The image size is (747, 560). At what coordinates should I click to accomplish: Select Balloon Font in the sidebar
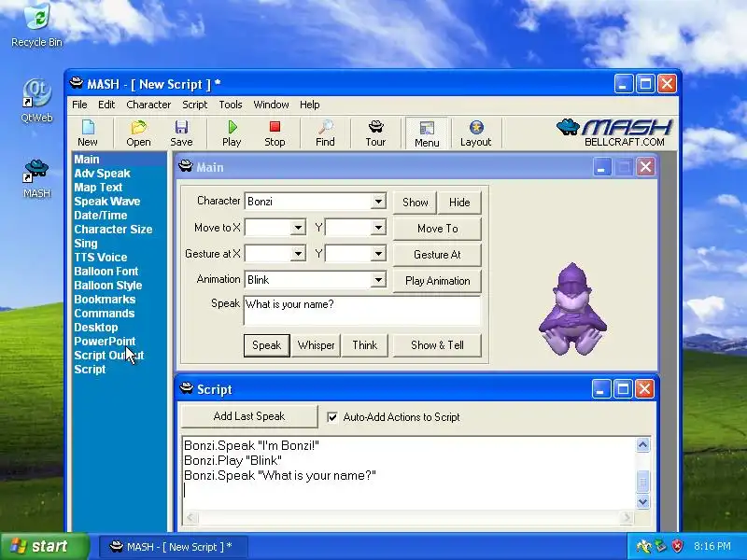pyautogui.click(x=106, y=272)
